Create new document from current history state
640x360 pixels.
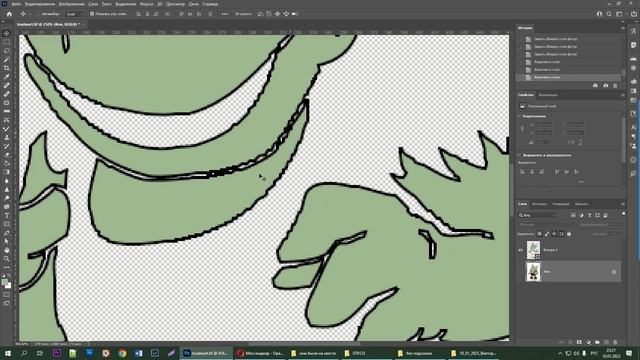tap(595, 86)
